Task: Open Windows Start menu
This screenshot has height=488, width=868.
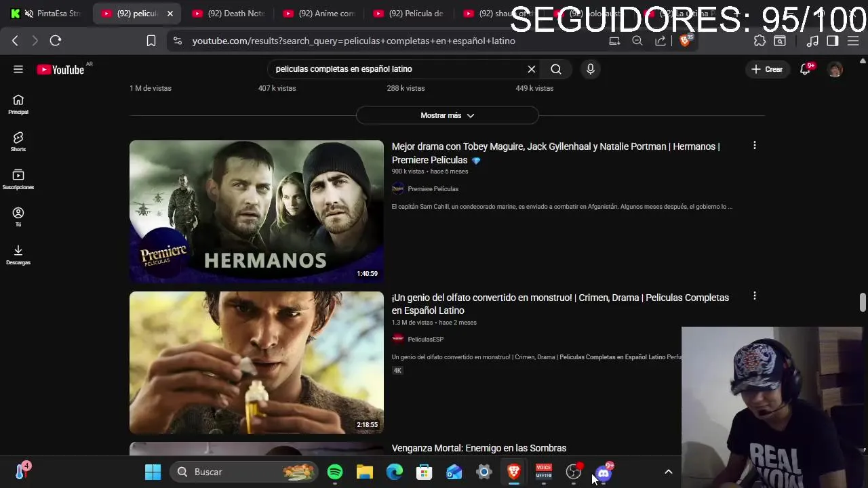Action: click(x=153, y=472)
